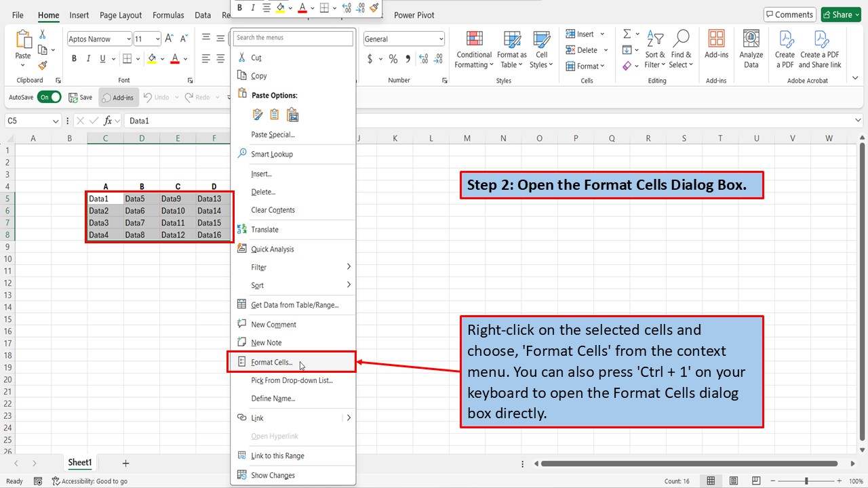Click the Share button

840,14
